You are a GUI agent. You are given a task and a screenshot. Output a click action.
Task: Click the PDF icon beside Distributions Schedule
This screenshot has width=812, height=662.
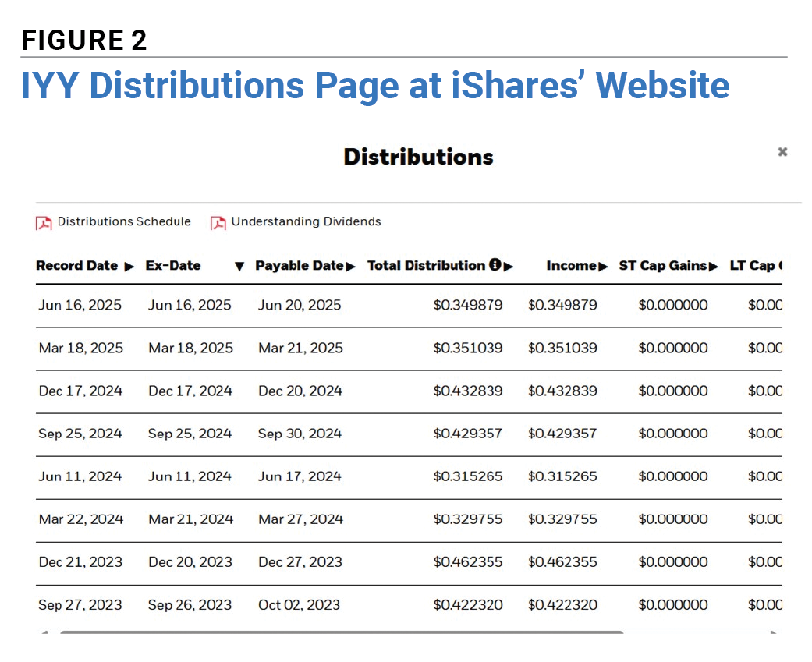(x=44, y=223)
